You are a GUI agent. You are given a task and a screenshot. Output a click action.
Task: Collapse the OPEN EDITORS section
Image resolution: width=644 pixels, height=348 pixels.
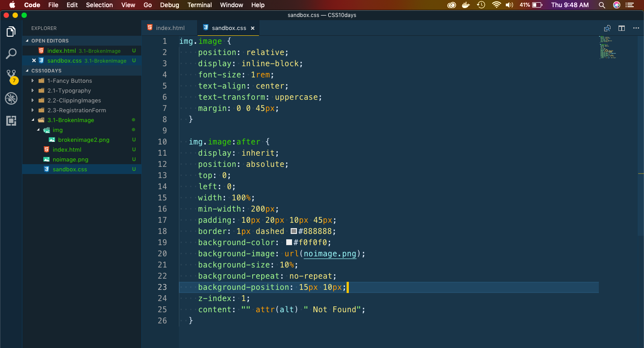[26, 41]
